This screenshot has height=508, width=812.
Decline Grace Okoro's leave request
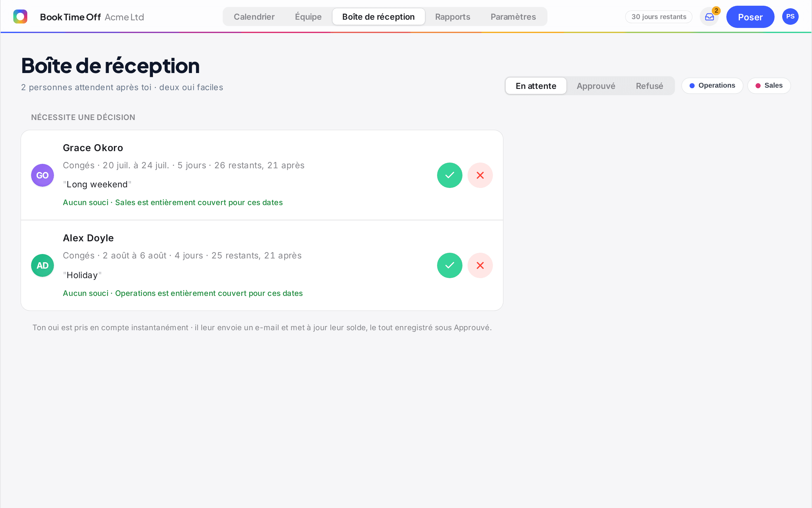click(480, 175)
